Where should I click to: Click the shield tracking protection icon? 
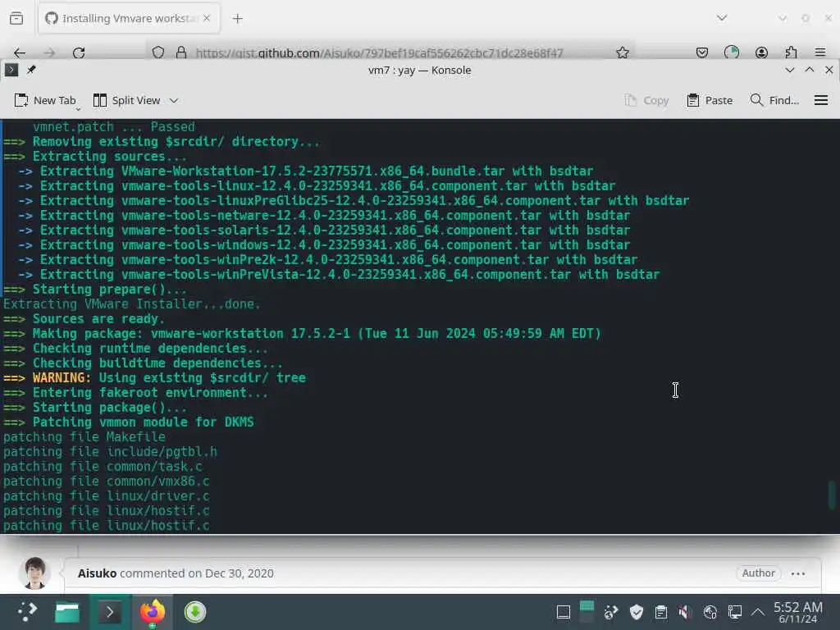click(x=158, y=52)
